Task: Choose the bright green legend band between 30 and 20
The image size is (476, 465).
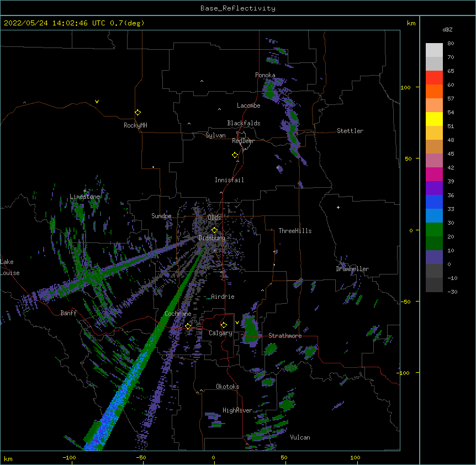Action: (x=434, y=230)
